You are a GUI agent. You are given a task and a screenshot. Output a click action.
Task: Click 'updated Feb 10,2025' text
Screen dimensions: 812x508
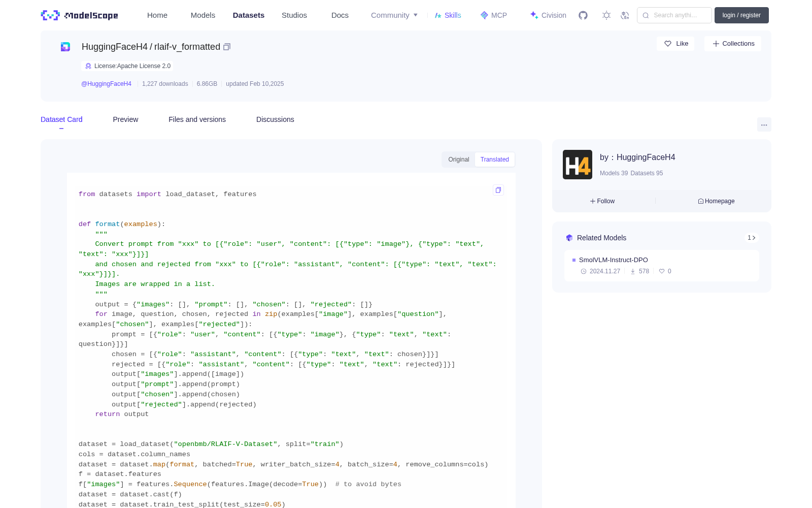point(255,84)
